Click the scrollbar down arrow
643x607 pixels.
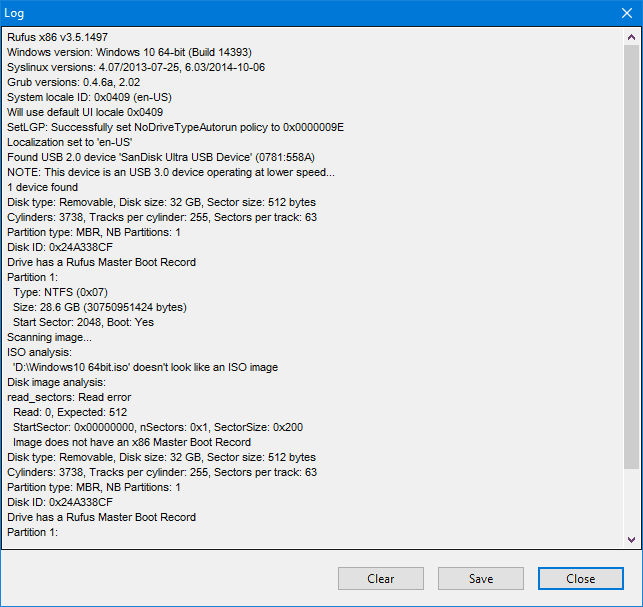click(630, 539)
